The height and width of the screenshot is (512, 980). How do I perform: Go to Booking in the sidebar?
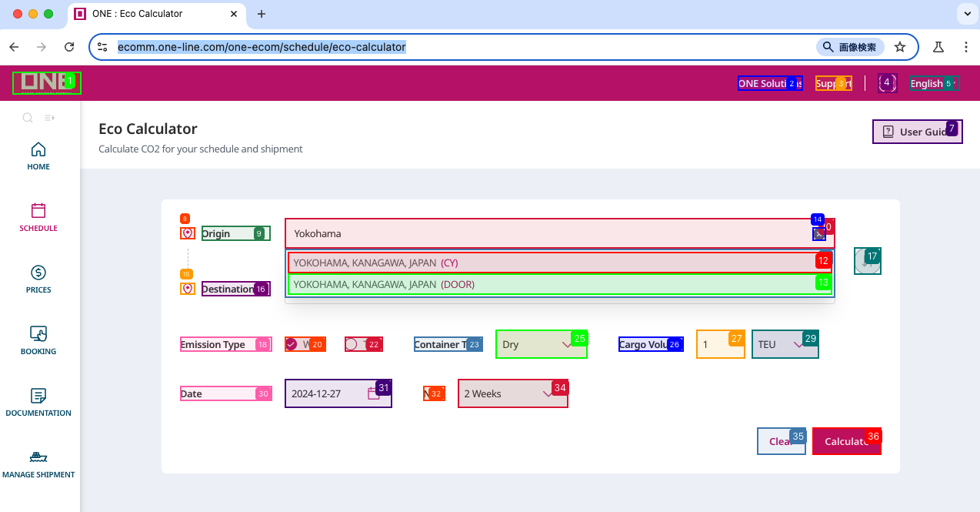[38, 334]
